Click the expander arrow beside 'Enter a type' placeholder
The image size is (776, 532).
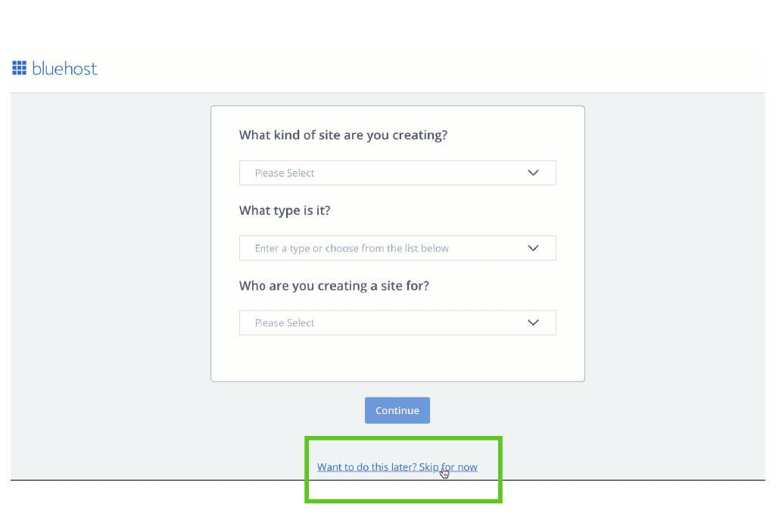[x=533, y=247]
